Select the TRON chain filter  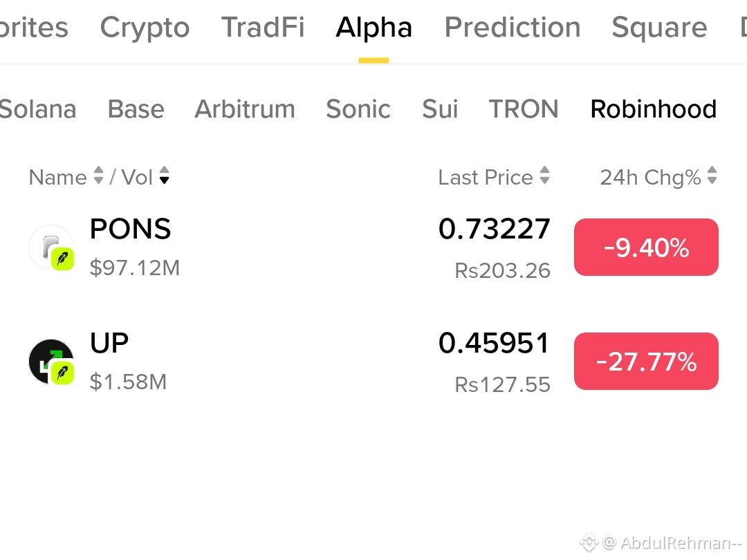[524, 109]
